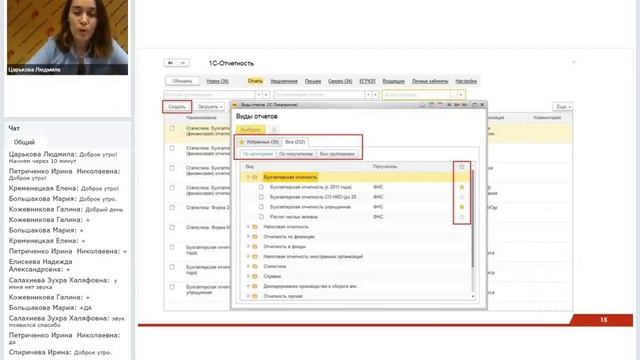Click document icon of Бухгалтерская отчетность упрощенная
The image size is (640, 360).
[261, 207]
